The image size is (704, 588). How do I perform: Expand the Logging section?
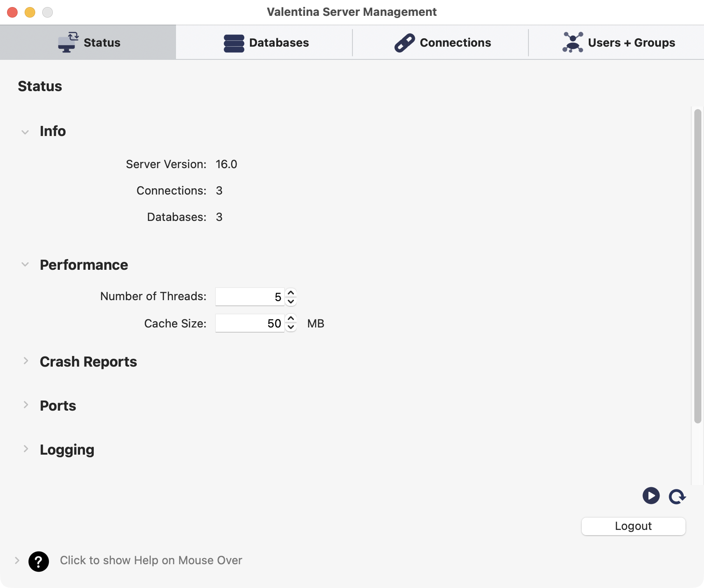coord(26,449)
